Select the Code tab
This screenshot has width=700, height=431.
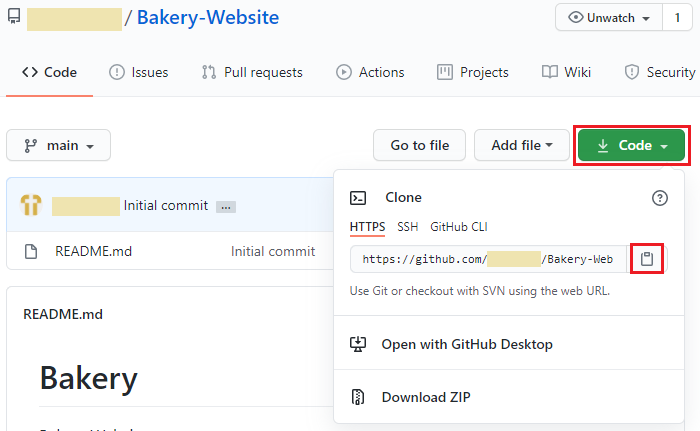pos(50,72)
